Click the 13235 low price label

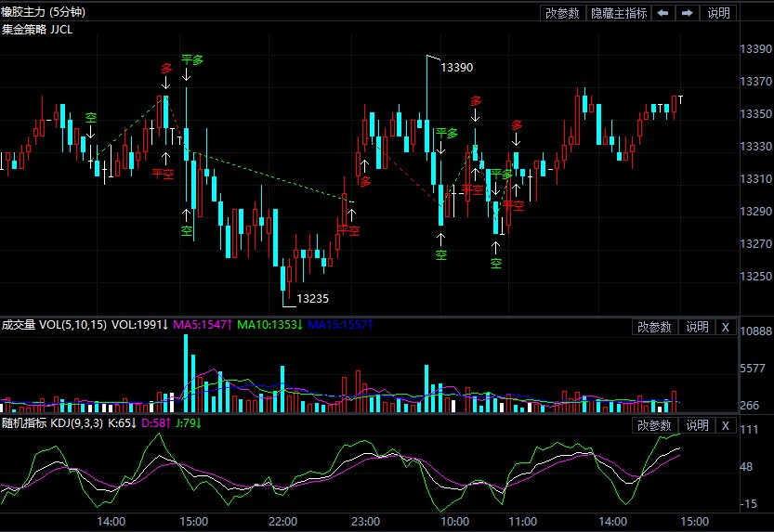[312, 299]
